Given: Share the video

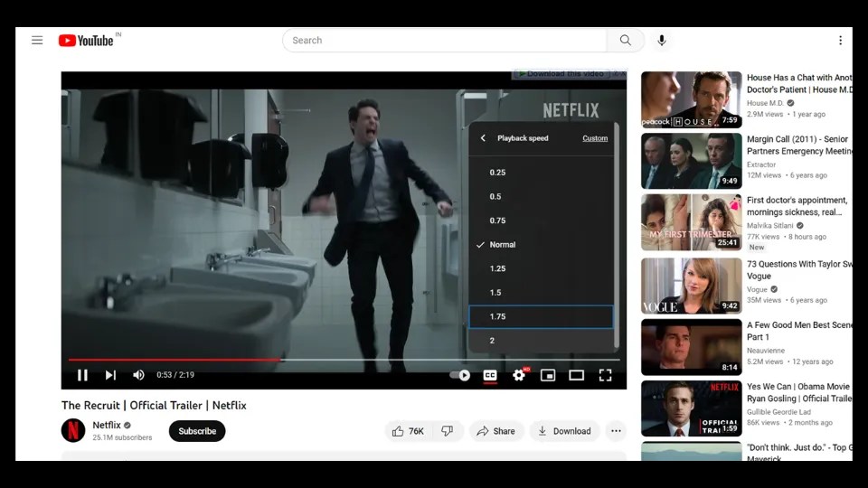Looking at the screenshot, I should click(496, 431).
